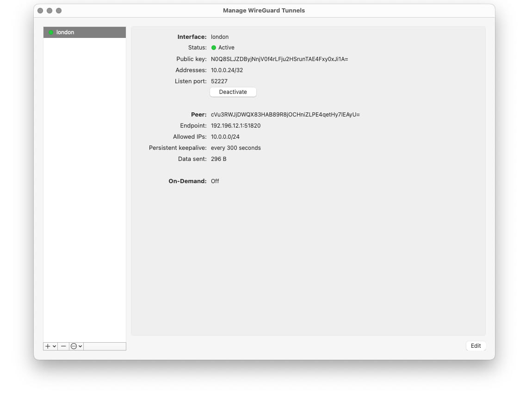Click the interface public key value
The width and height of the screenshot is (532, 394).
(280, 59)
